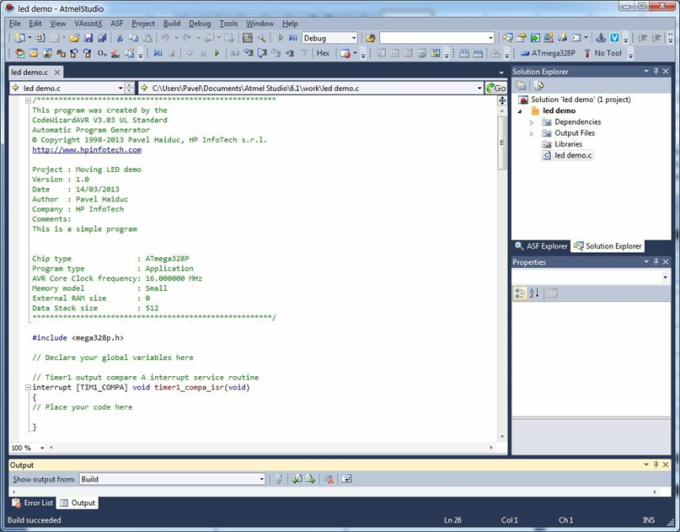The height and width of the screenshot is (532, 680).
Task: Click the Find Message in Code icon in Output
Action: click(x=279, y=479)
